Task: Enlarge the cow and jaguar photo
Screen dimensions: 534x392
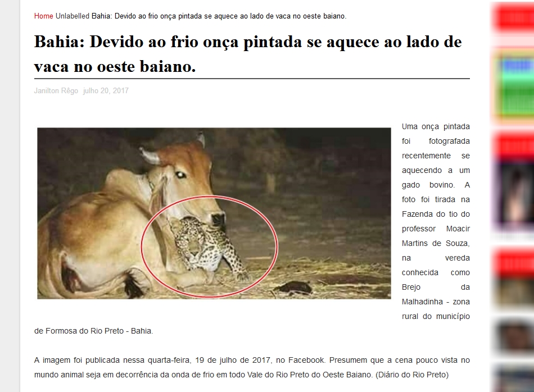Action: coord(214,213)
